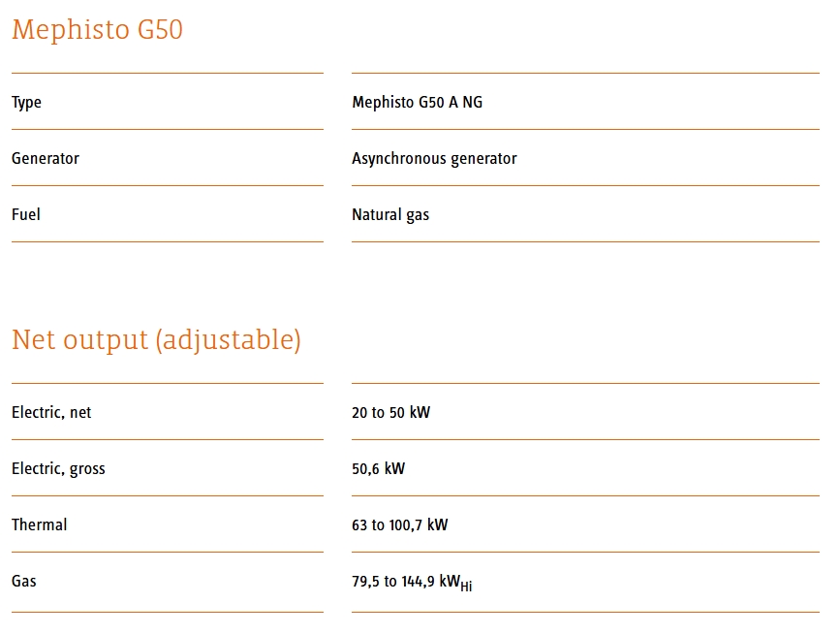Click the word (adjustable) in the heading

(x=226, y=340)
